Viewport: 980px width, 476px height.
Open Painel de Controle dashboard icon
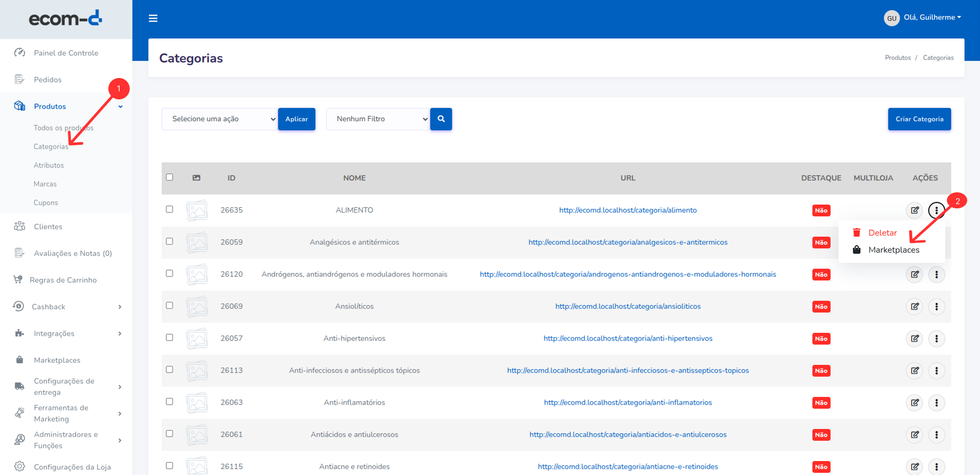20,52
